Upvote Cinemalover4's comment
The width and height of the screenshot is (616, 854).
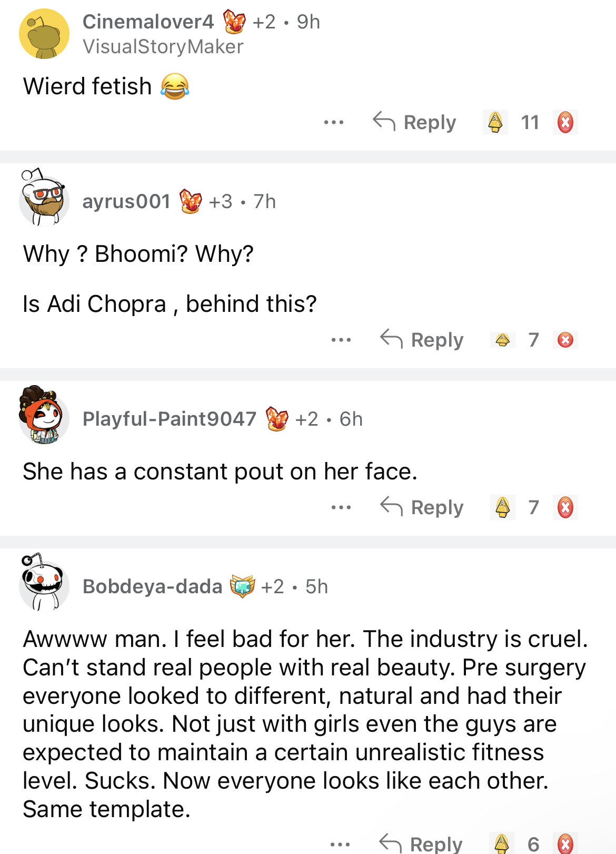coord(495,123)
